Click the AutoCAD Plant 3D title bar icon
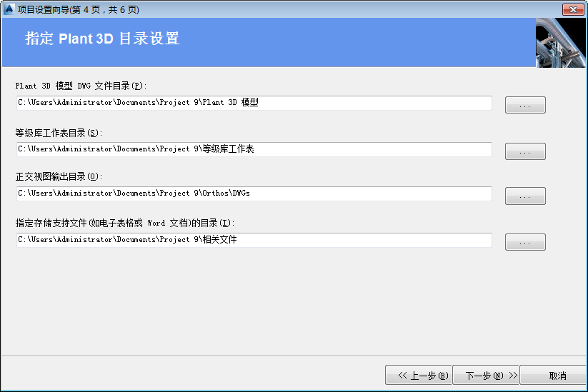Screen dimensions: 588x392 (x=9, y=9)
